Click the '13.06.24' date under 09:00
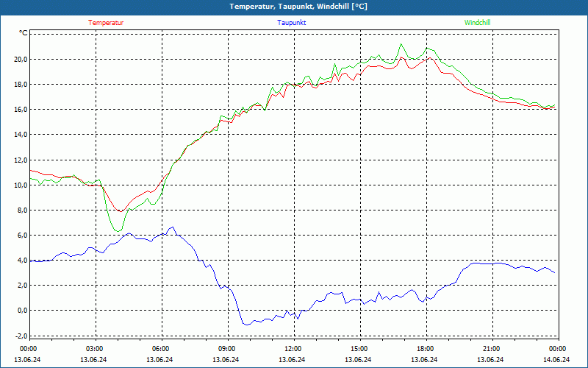The width and height of the screenshot is (588, 368). (x=226, y=359)
